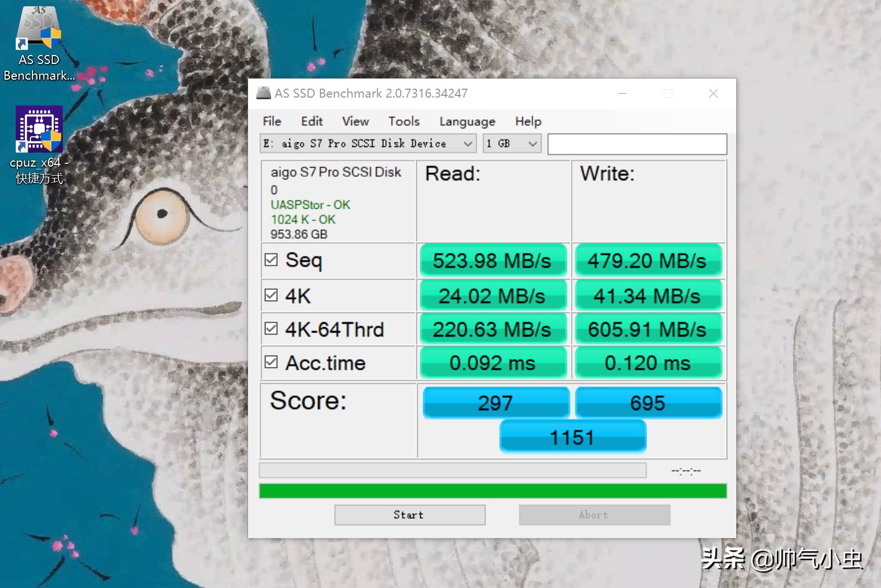The height and width of the screenshot is (588, 881).
Task: Open the Edit menu
Action: (x=312, y=121)
